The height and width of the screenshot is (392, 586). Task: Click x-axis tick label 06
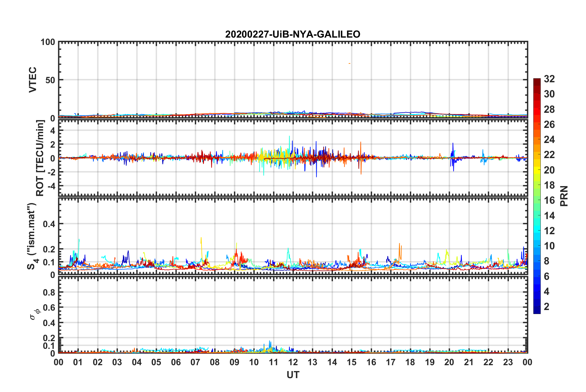176,362
